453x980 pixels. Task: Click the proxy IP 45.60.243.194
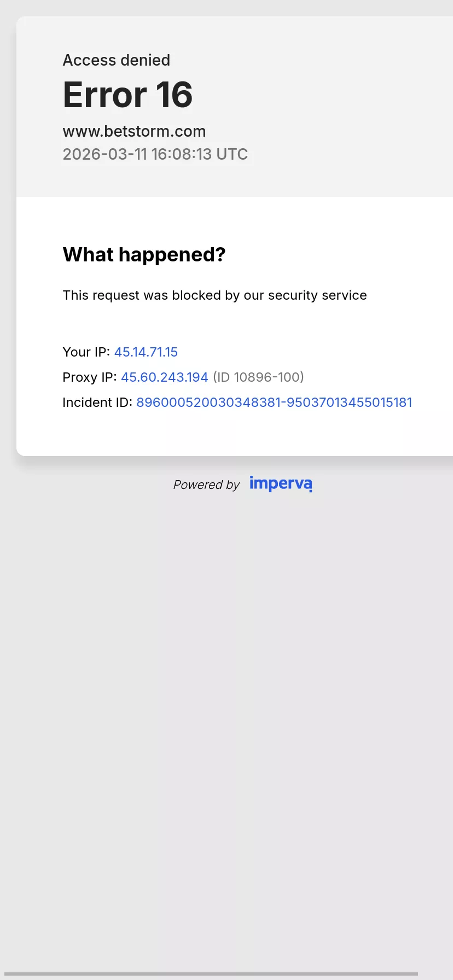click(165, 377)
